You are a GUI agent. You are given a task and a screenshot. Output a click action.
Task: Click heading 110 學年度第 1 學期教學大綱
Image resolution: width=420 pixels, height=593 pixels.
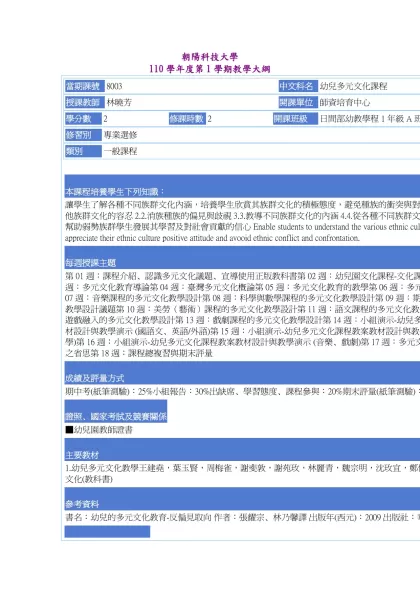(x=210, y=69)
